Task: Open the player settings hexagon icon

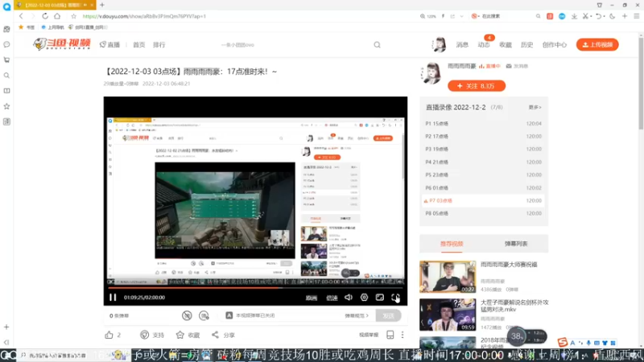Action: pos(365,297)
